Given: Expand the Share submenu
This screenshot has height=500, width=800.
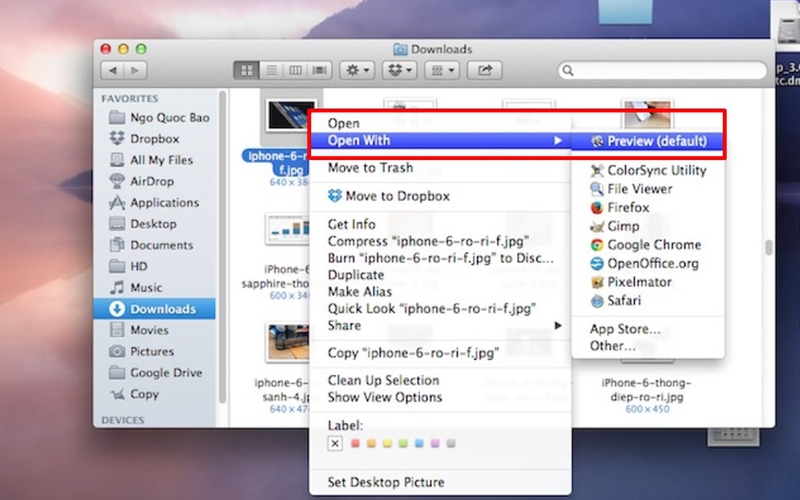Looking at the screenshot, I should click(440, 326).
